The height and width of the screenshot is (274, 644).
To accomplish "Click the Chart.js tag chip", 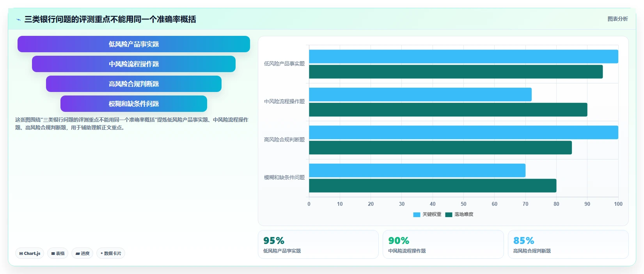I will pyautogui.click(x=30, y=253).
